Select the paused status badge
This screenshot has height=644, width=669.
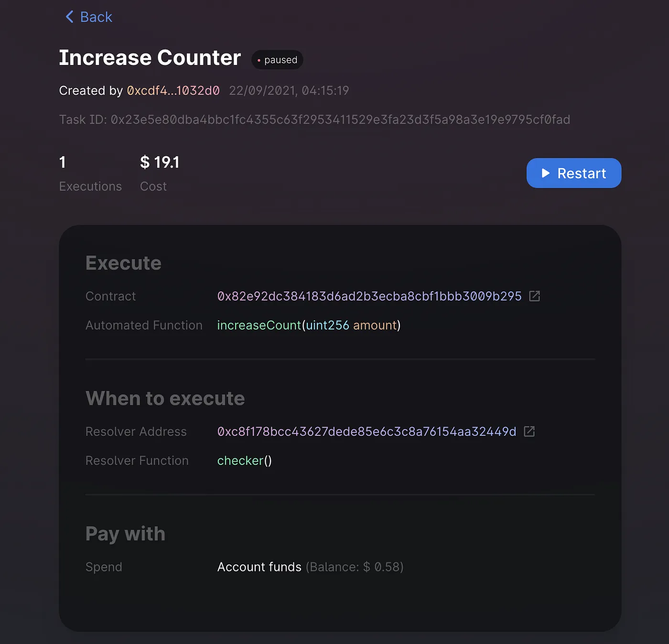point(277,60)
